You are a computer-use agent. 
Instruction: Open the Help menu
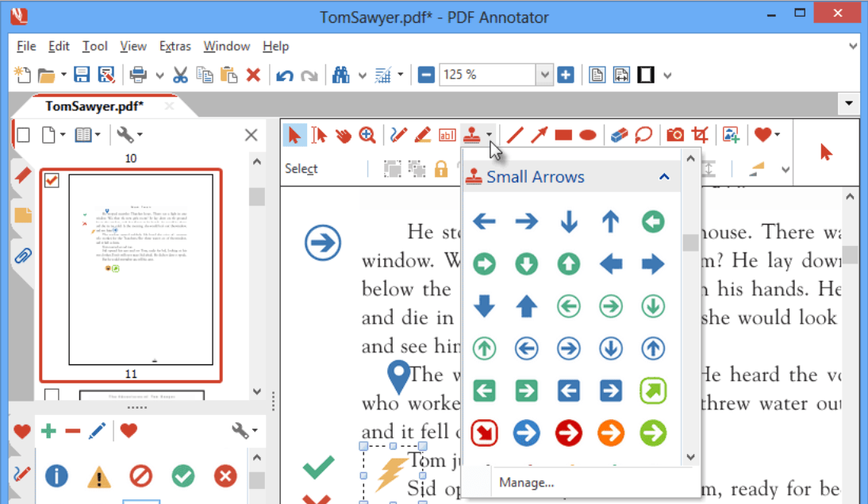tap(275, 46)
